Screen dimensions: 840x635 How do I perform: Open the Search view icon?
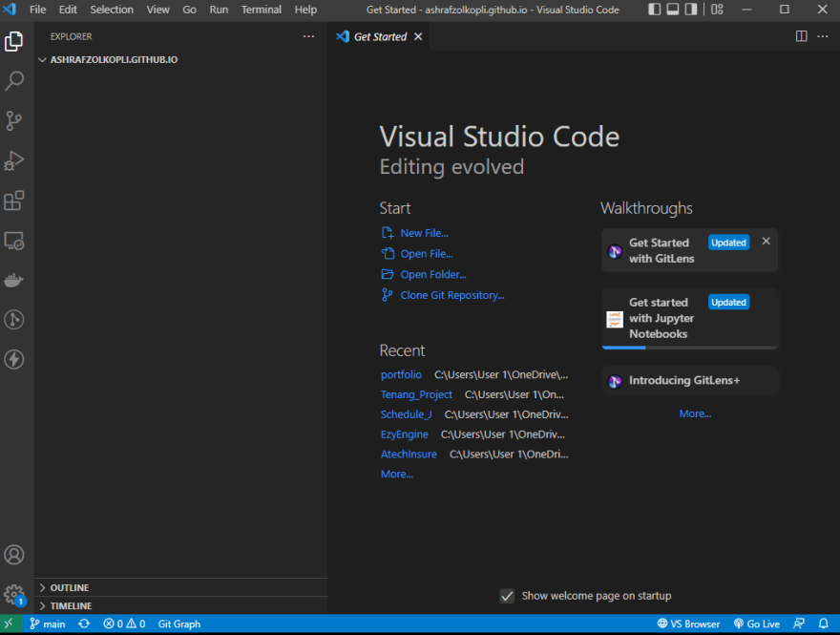pyautogui.click(x=14, y=81)
